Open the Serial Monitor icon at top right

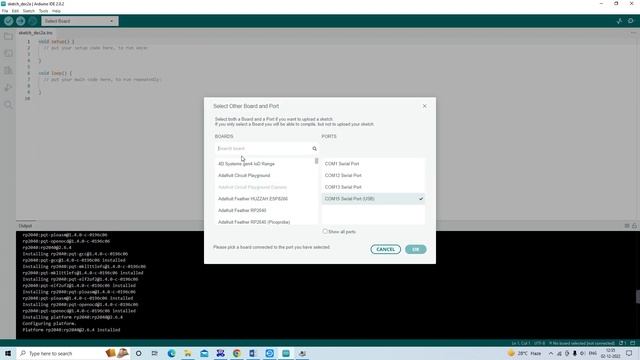click(x=631, y=21)
